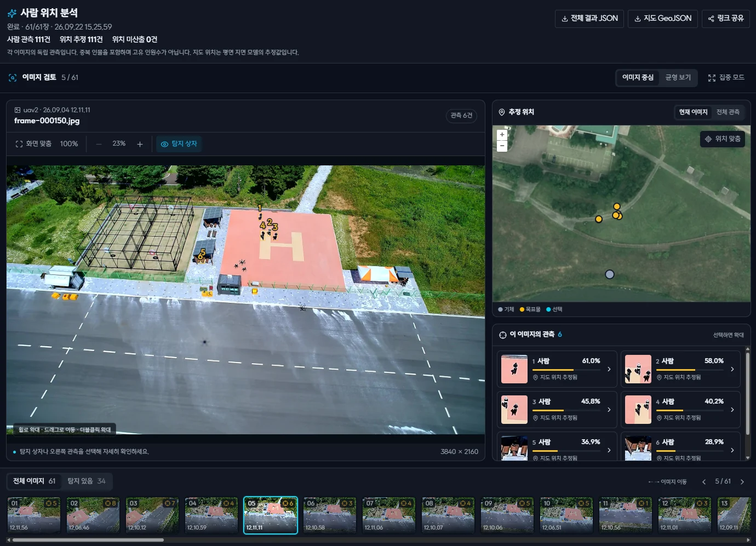Expand observation 5 사람 36.9%
The height and width of the screenshot is (546, 756).
(x=557, y=446)
